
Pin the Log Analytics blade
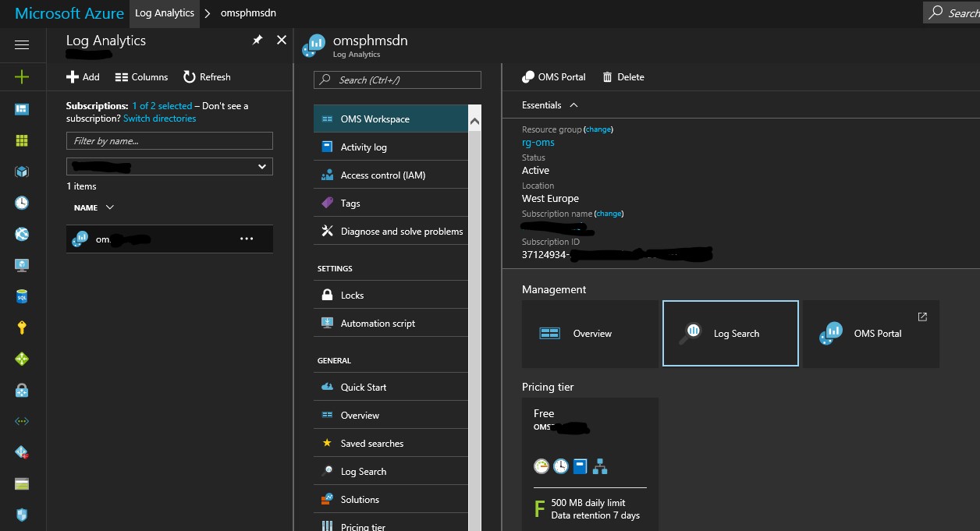[257, 41]
